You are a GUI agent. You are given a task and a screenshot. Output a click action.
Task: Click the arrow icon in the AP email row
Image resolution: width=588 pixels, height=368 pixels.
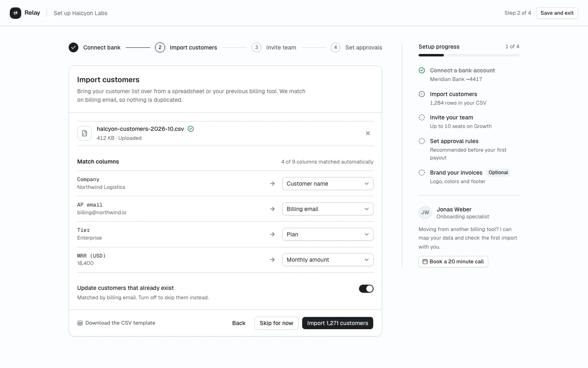pyautogui.click(x=272, y=209)
